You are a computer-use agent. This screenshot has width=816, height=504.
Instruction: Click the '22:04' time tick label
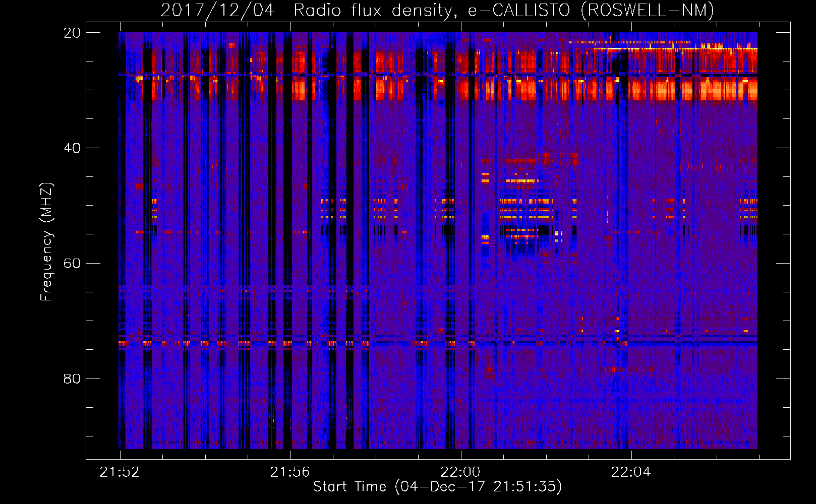tap(631, 472)
